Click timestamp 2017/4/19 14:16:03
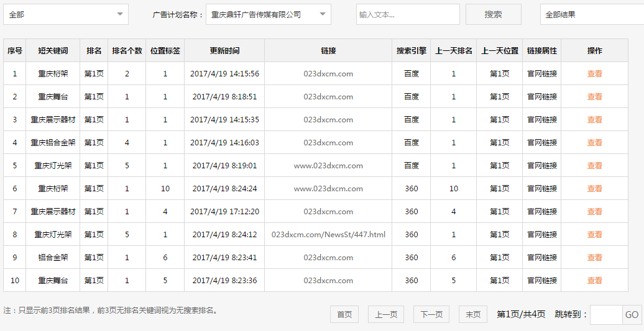This screenshot has width=644, height=331. pyautogui.click(x=224, y=143)
